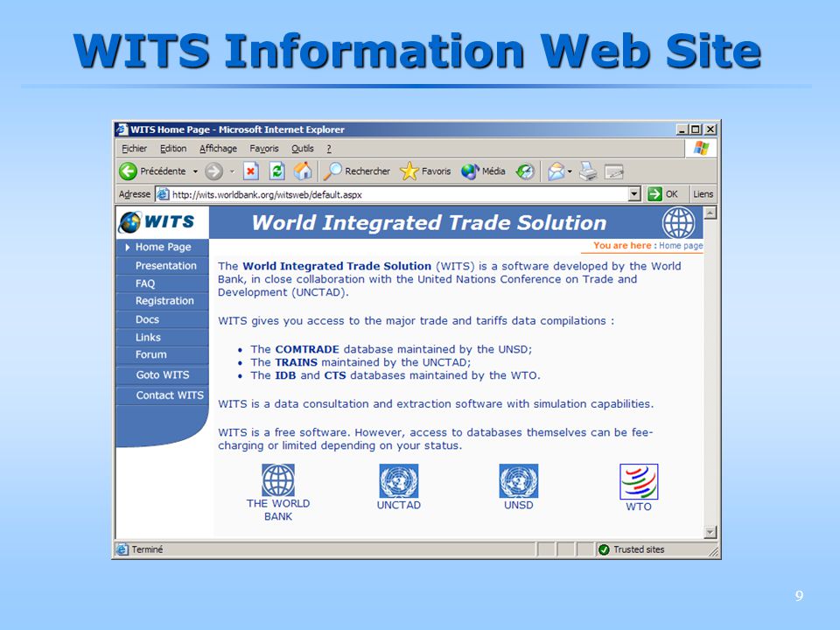The width and height of the screenshot is (840, 630).
Task: Go to the home page house icon
Action: [x=303, y=171]
